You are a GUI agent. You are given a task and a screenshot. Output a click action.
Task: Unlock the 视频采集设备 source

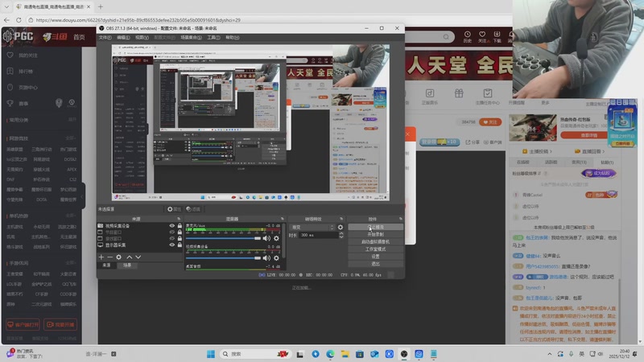point(180,226)
